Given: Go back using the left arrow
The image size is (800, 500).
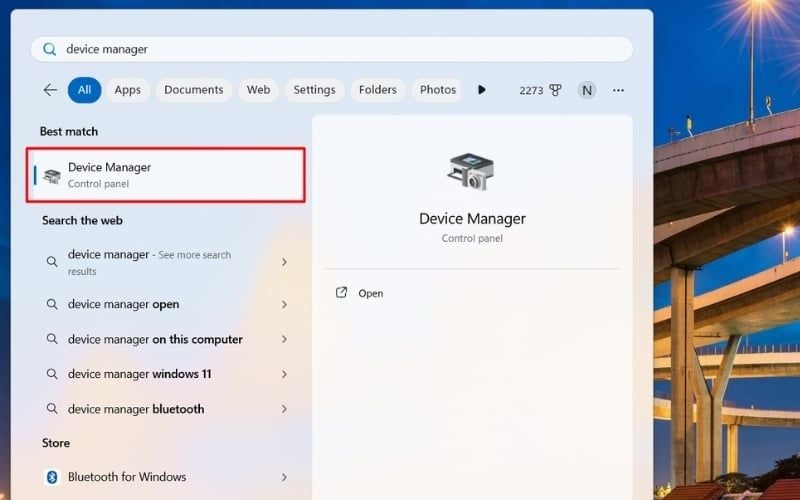Looking at the screenshot, I should [50, 90].
